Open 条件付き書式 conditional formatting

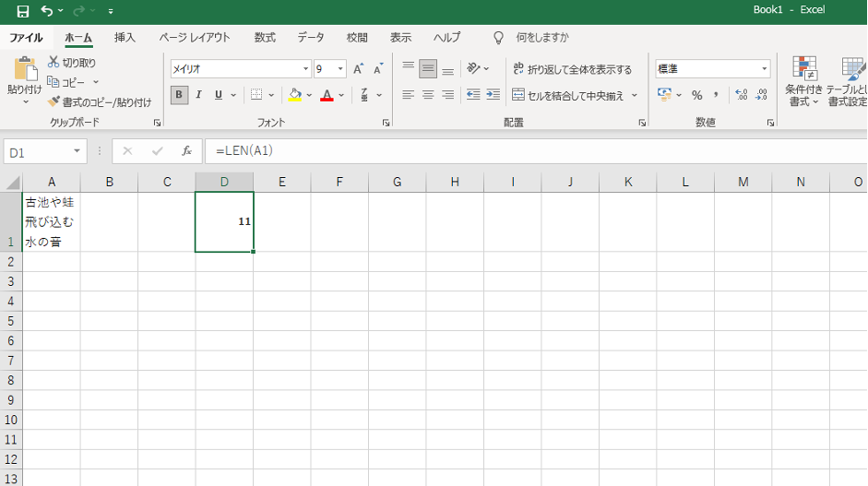[803, 81]
